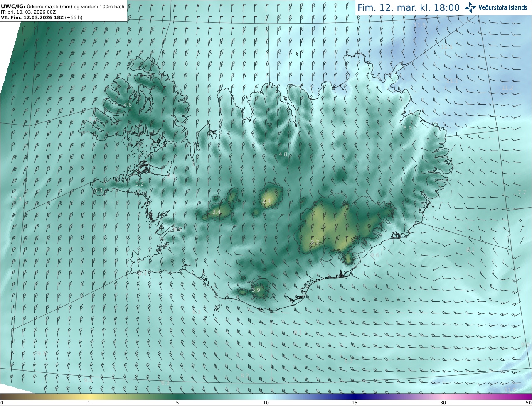Click the 'IT: þri. 10. 03. 2026 00Z' line

click(29, 12)
